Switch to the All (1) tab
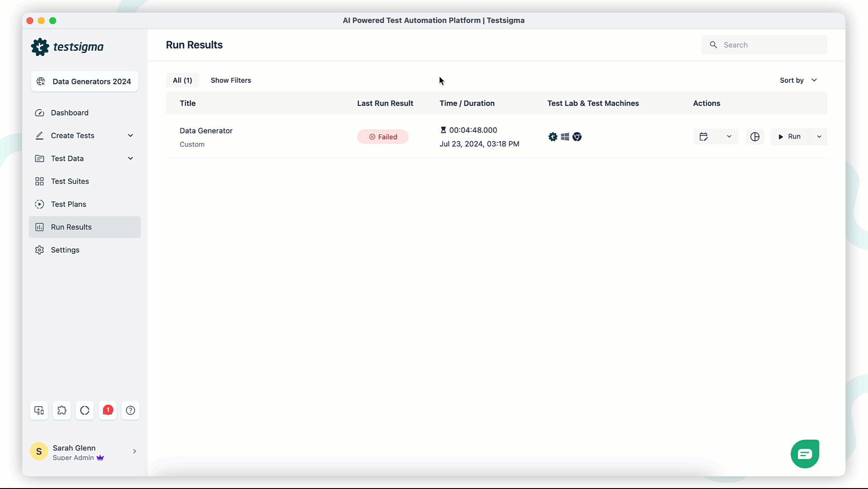 (x=182, y=80)
